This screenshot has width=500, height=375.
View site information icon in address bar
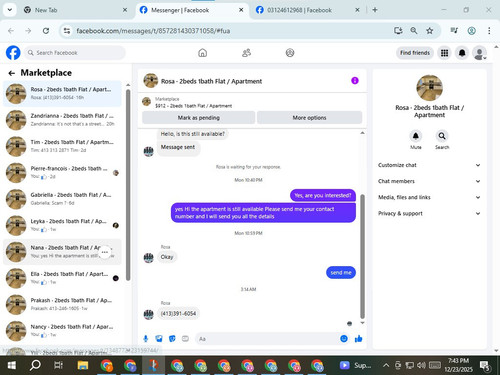(x=67, y=31)
